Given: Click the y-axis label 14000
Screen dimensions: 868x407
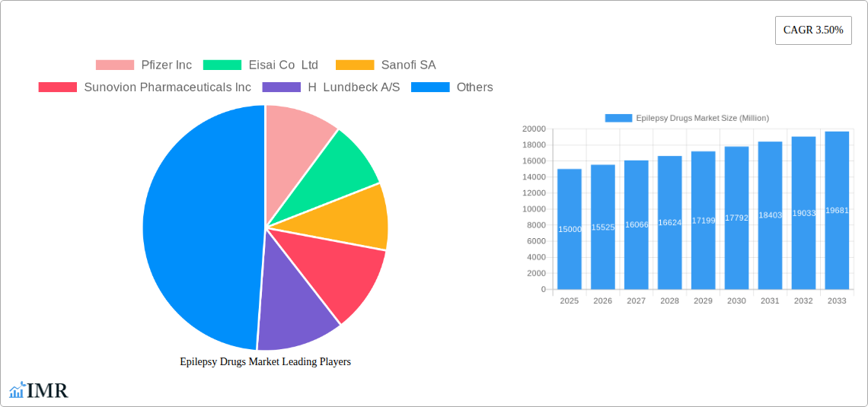Looking at the screenshot, I should pos(534,177).
